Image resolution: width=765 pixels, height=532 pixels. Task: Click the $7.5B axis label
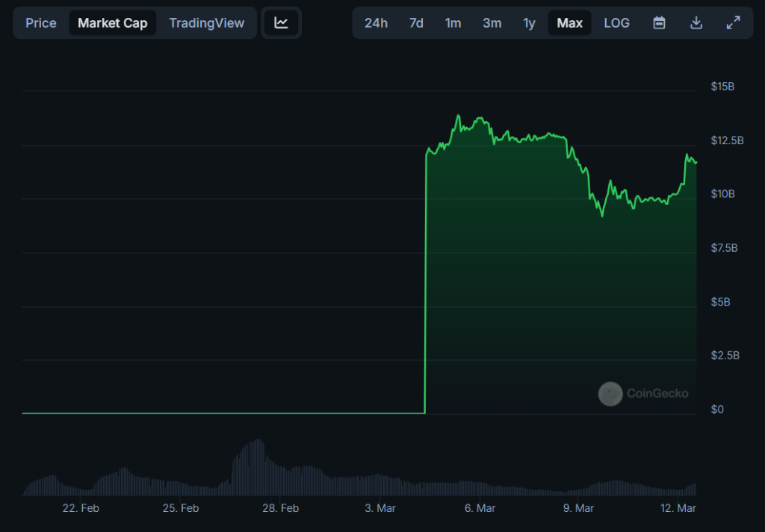coord(724,248)
